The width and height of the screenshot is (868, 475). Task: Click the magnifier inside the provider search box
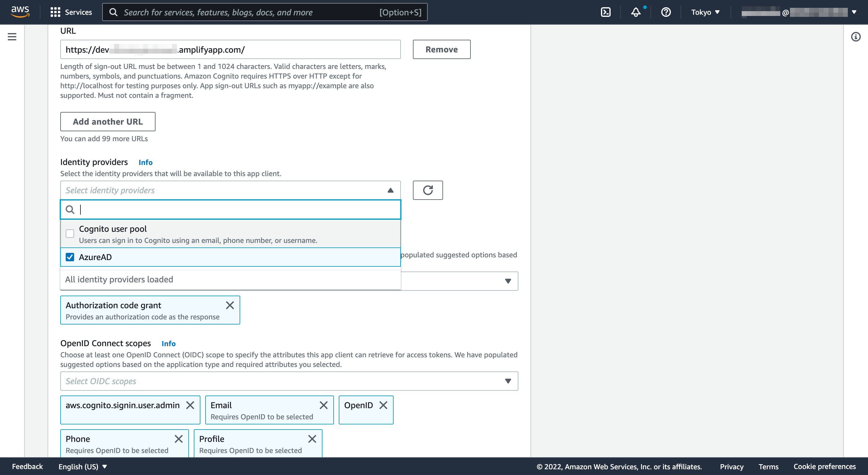click(x=70, y=210)
